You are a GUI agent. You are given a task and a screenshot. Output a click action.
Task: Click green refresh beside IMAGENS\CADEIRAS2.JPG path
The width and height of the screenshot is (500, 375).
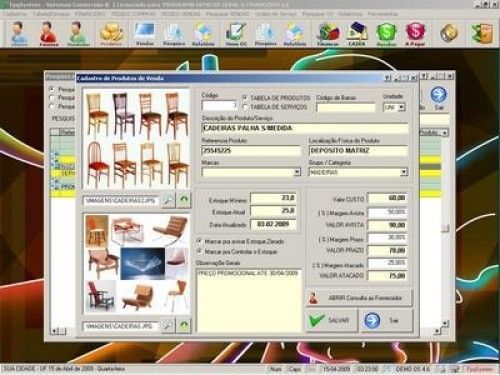(184, 201)
